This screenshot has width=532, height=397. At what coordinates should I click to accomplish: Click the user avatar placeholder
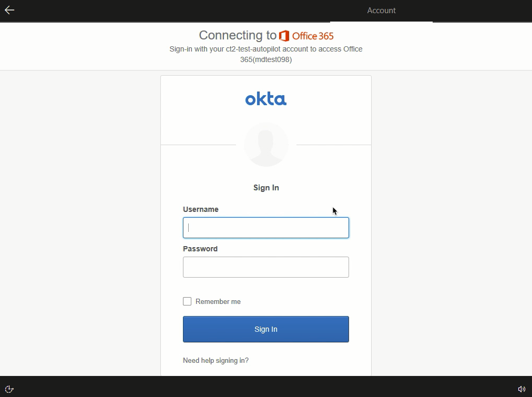coord(266,145)
